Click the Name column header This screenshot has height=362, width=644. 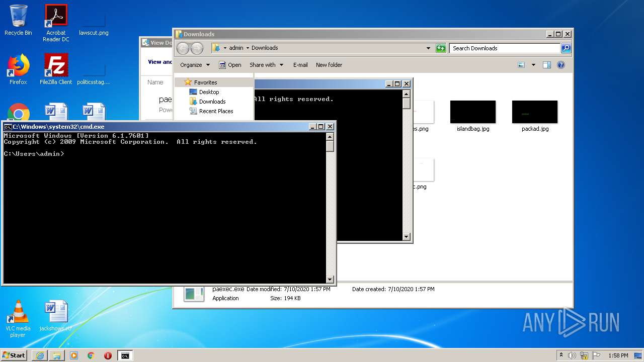tap(155, 82)
